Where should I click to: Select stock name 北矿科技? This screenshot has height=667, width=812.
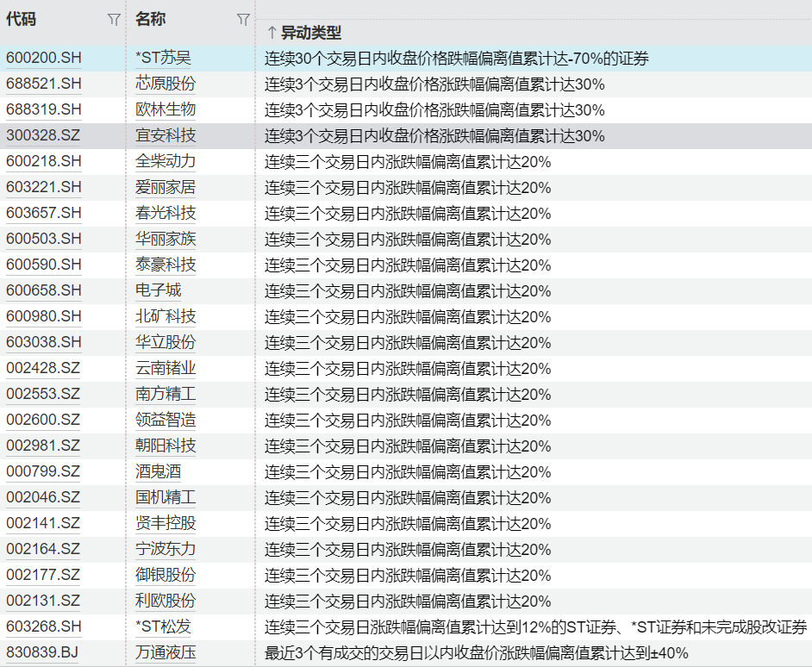tap(166, 316)
